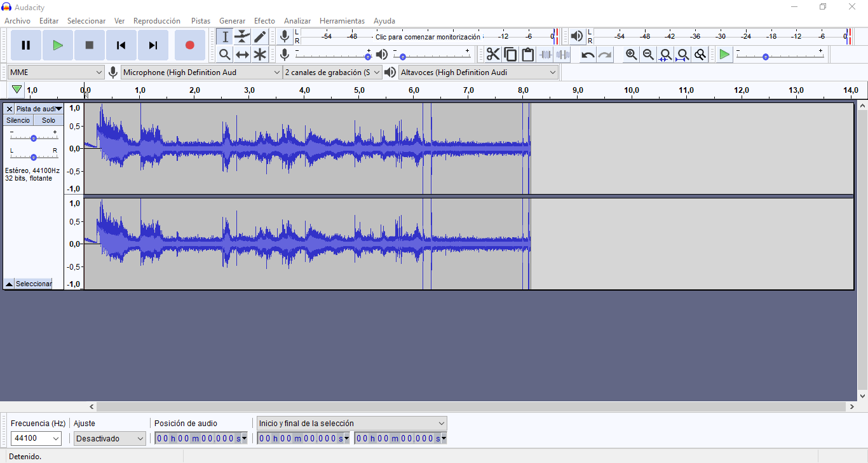Open the Archivo menu

[x=18, y=21]
